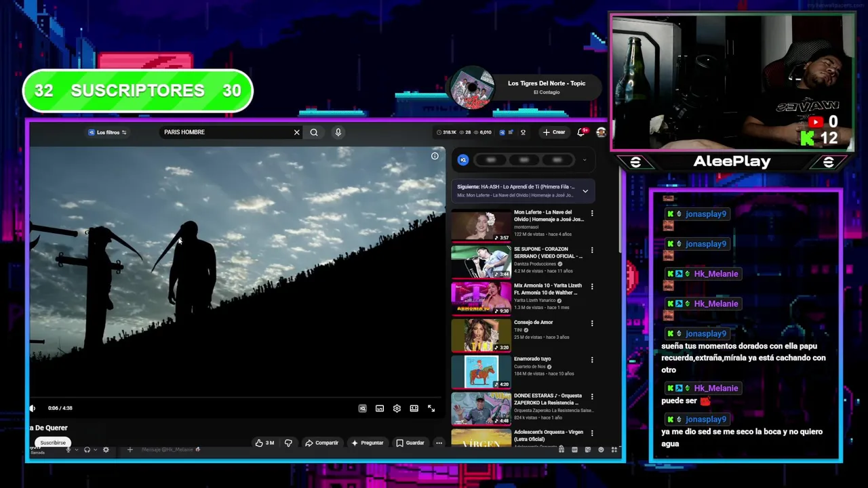Open Mon Laferte La Nave del Olvido thumbnail
This screenshot has width=868, height=488.
[481, 225]
